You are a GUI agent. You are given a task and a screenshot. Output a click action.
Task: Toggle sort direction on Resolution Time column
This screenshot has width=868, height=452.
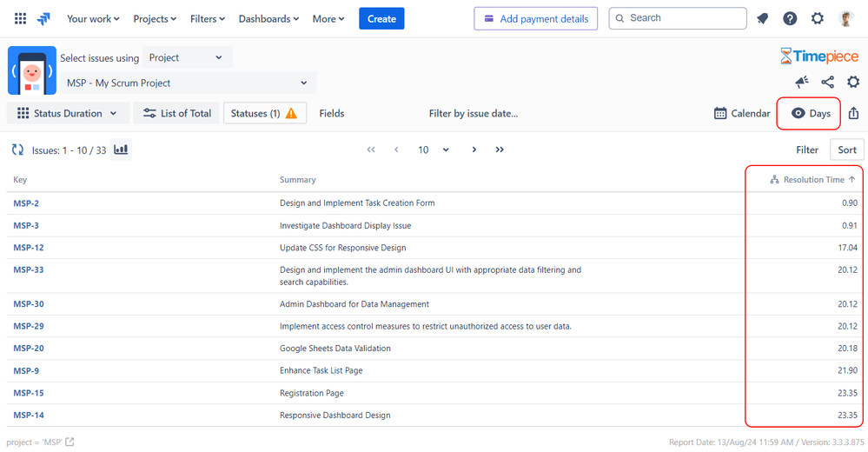point(852,179)
